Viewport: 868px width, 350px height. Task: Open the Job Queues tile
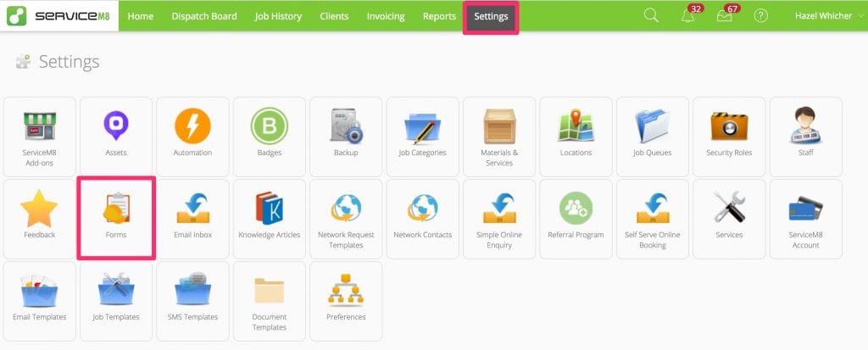[x=653, y=136]
